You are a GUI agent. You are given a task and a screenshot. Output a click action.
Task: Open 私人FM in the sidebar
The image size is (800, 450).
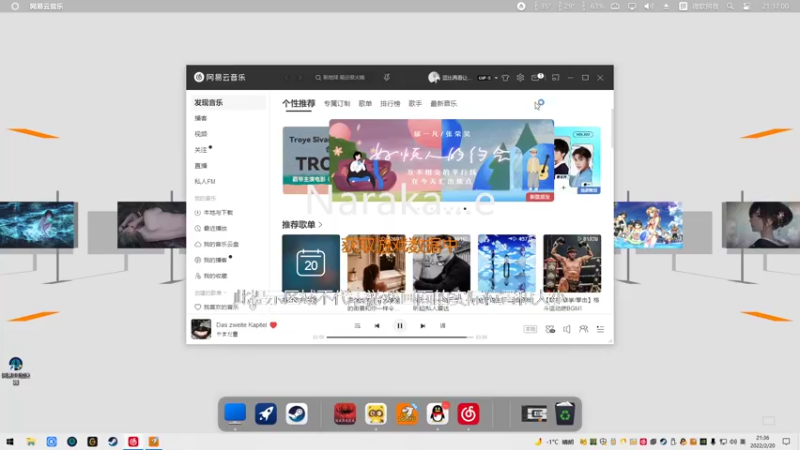[205, 182]
